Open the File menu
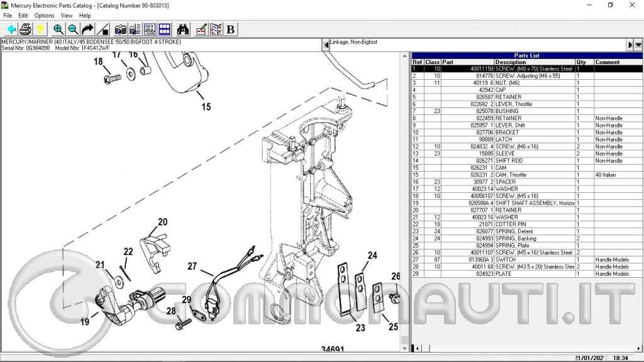Image resolution: width=644 pixels, height=362 pixels. pyautogui.click(x=8, y=16)
